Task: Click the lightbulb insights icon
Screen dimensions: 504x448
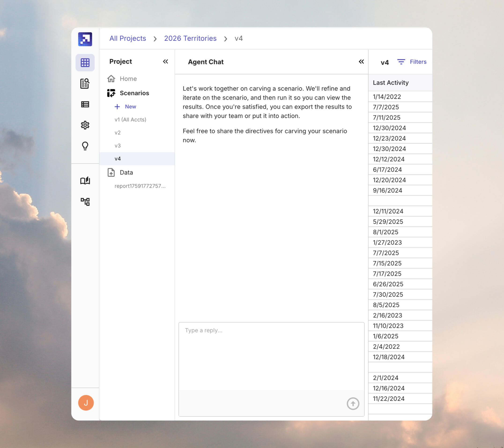Action: [85, 146]
